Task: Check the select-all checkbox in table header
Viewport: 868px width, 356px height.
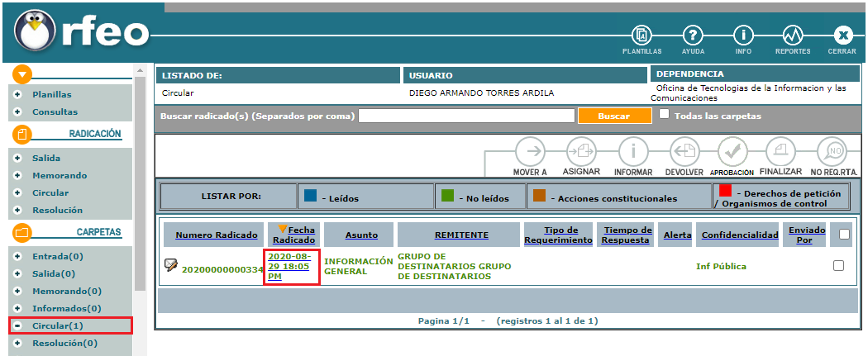Action: (844, 235)
